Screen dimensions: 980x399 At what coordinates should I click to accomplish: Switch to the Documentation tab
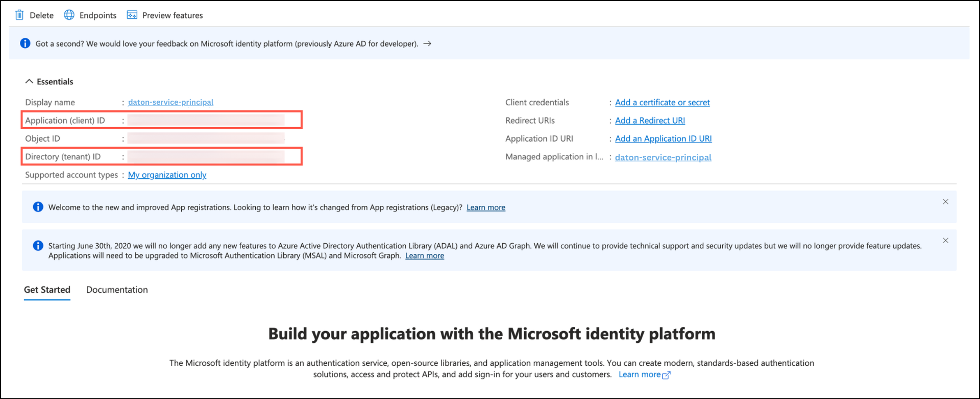click(117, 290)
